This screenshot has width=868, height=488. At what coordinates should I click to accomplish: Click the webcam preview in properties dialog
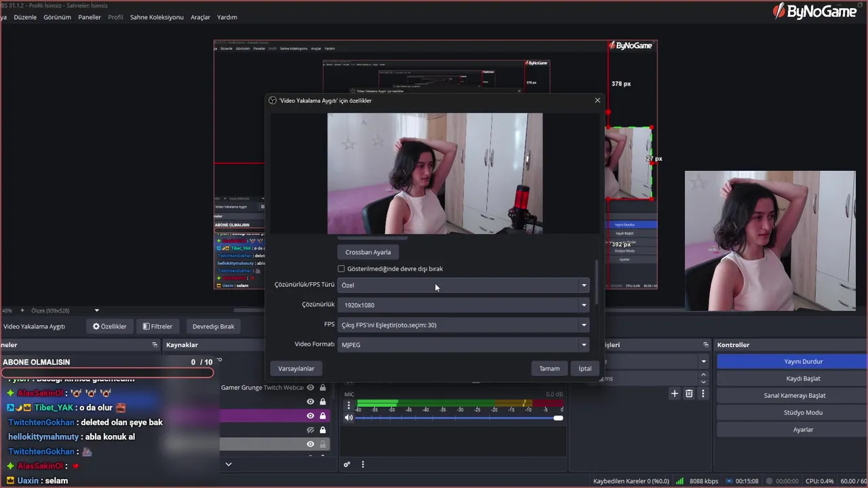point(435,174)
